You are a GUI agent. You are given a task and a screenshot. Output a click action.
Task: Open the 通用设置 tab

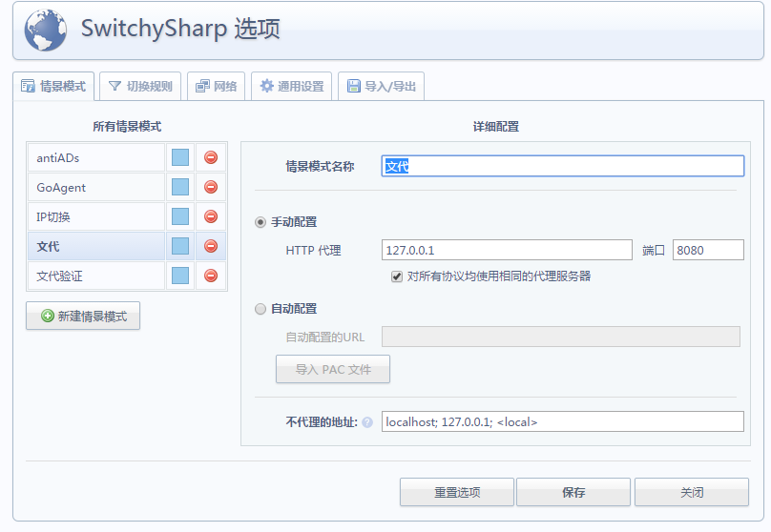point(292,87)
